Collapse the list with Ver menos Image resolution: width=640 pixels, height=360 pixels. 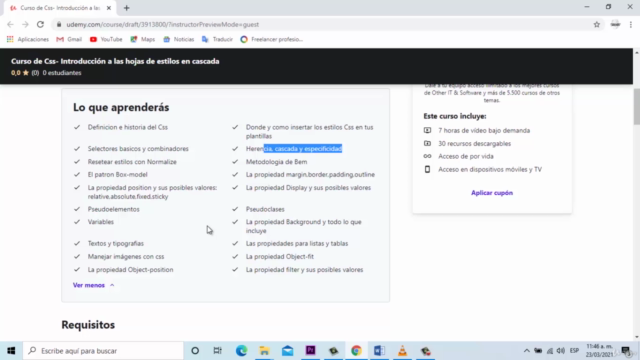[93, 285]
